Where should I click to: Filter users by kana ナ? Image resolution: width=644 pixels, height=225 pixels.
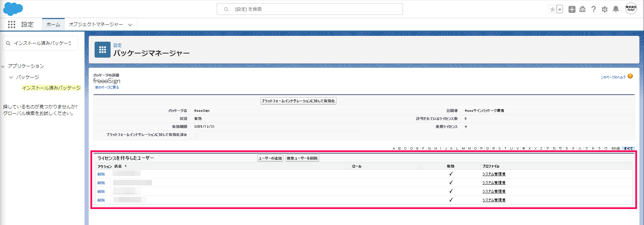coord(573,148)
